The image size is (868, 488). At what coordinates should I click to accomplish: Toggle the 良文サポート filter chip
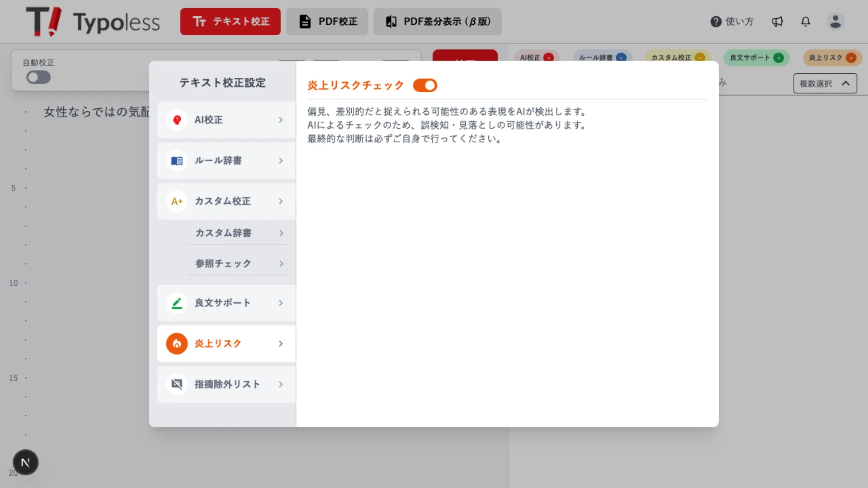coord(756,57)
